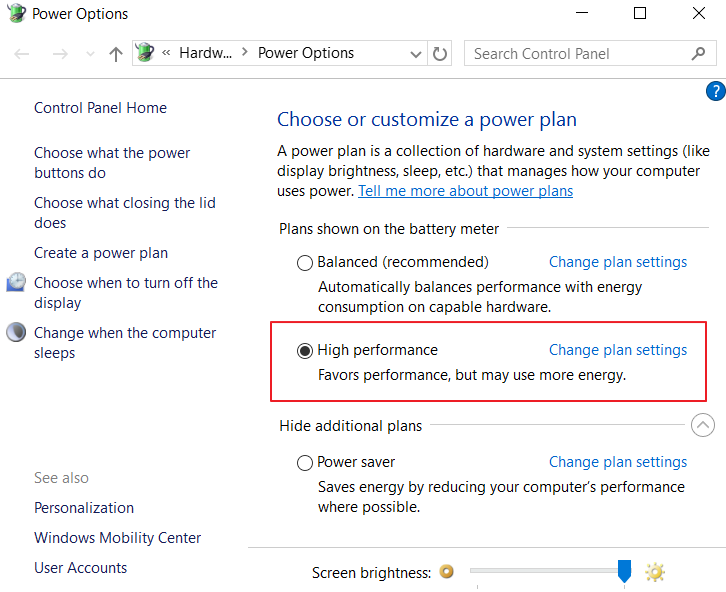The image size is (726, 592).
Task: Click the magnifier search icon
Action: coord(698,54)
